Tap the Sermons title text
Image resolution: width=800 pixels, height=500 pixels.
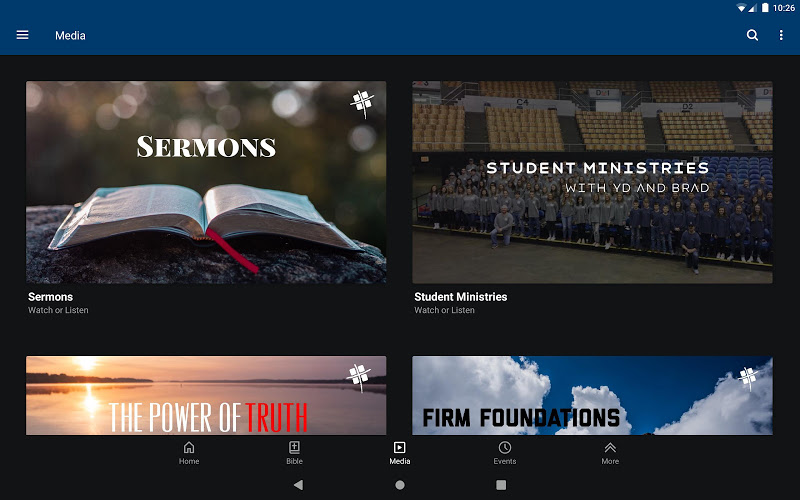pyautogui.click(x=51, y=297)
